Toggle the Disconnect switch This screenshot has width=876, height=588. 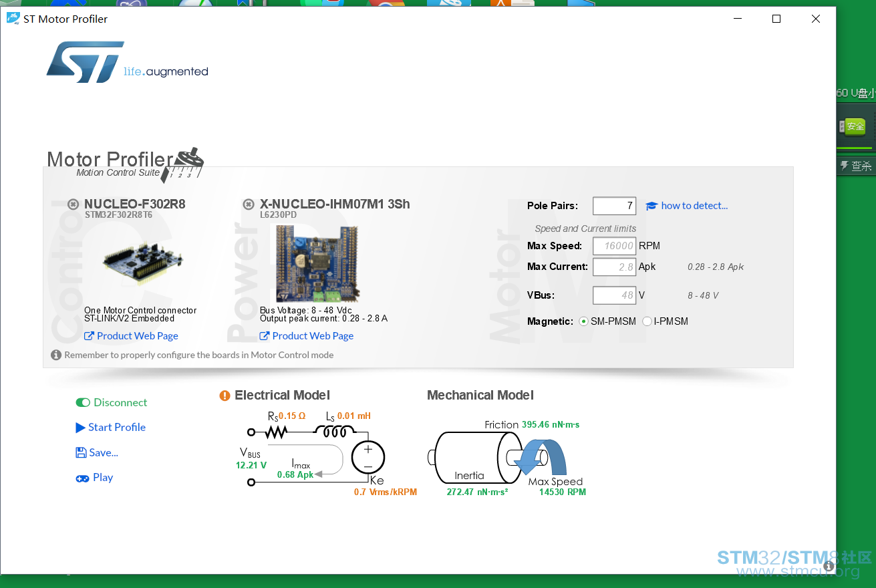coord(83,402)
